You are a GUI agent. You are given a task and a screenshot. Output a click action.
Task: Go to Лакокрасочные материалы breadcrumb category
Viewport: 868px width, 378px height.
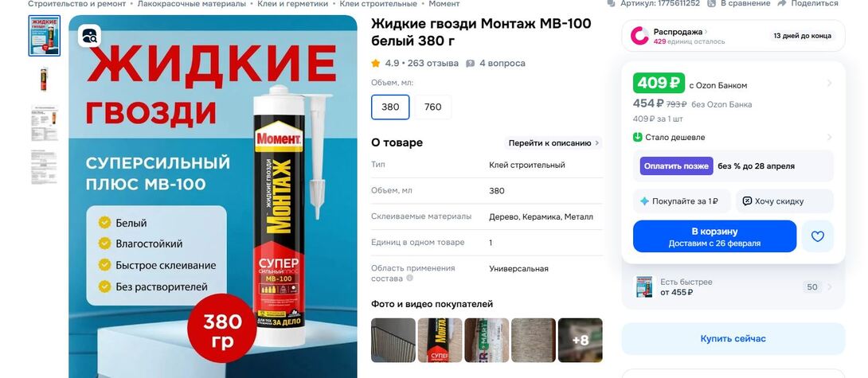(x=192, y=3)
